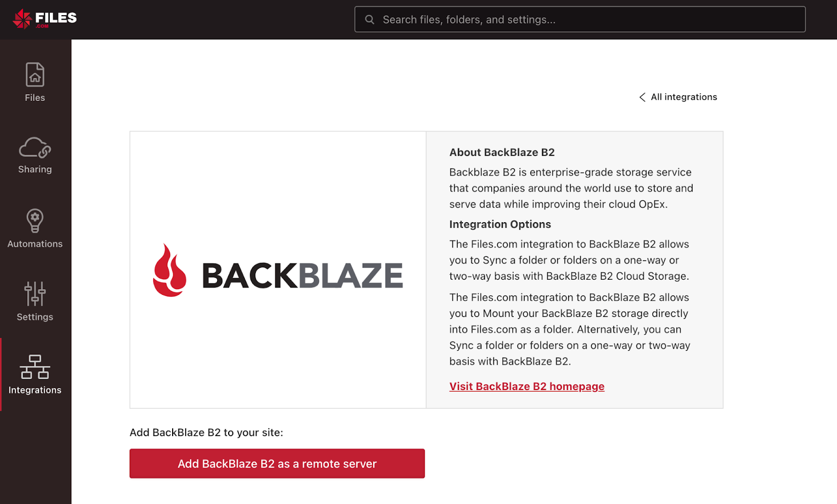Open Integrations via the network diagram icon
Viewport: 837px width, 504px height.
(x=35, y=366)
